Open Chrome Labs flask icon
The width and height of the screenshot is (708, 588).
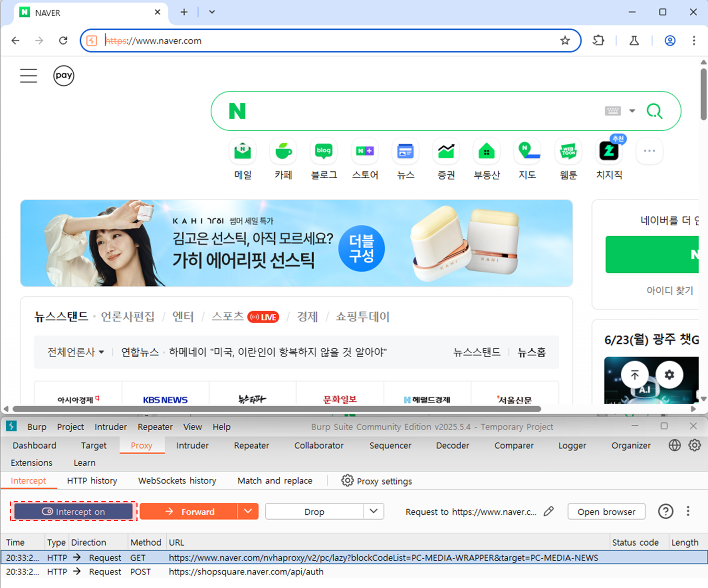point(634,41)
